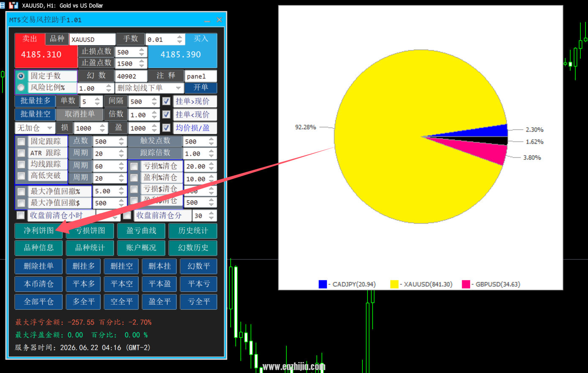Image resolution: width=588 pixels, height=373 pixels.
Task: Click the XAUUSD symbol input field
Action: coord(92,39)
